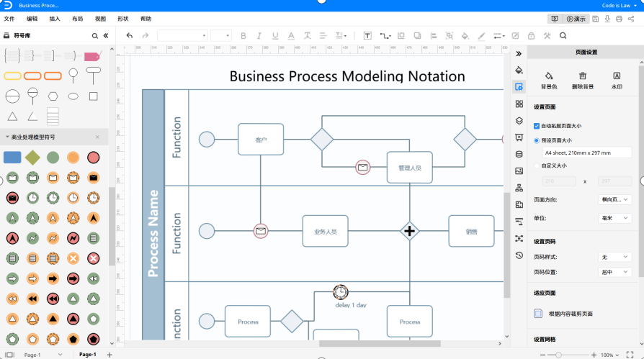Screen dimensions: 644x359
Task: Open the layers panel from the sidebar
Action: click(x=519, y=121)
